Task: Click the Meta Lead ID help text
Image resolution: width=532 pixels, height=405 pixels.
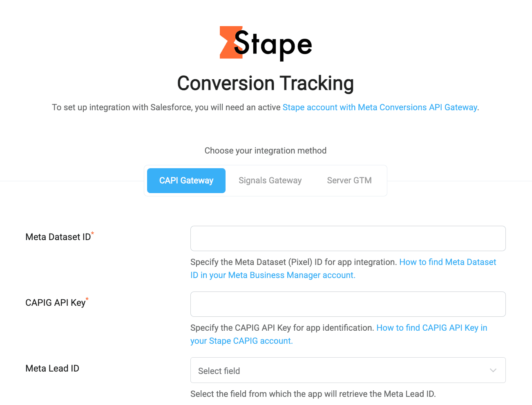Action: pos(313,394)
